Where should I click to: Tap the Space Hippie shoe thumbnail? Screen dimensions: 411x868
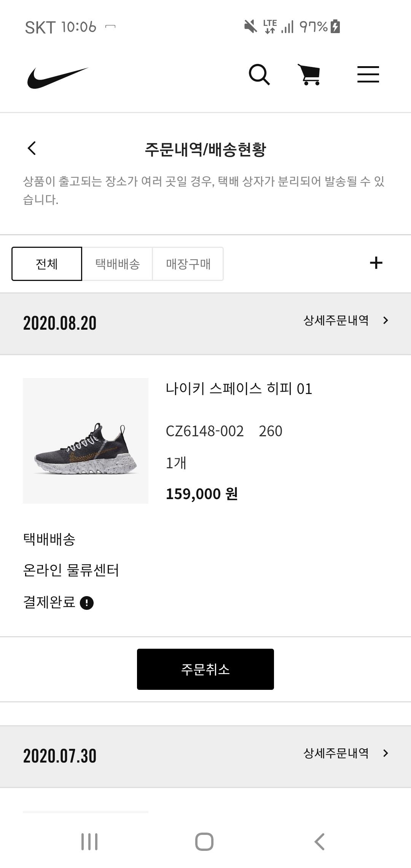pos(86,440)
